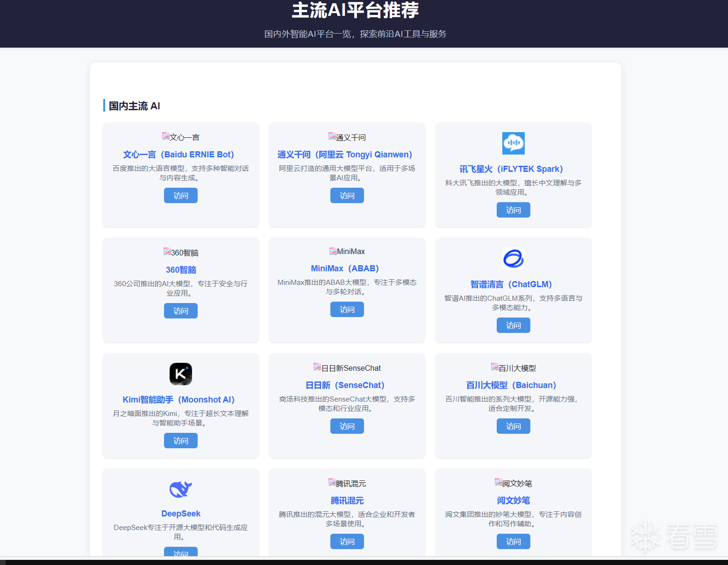This screenshot has height=565, width=728.
Task: Click the broken 腾讯混元 image placeholder
Action: [347, 483]
